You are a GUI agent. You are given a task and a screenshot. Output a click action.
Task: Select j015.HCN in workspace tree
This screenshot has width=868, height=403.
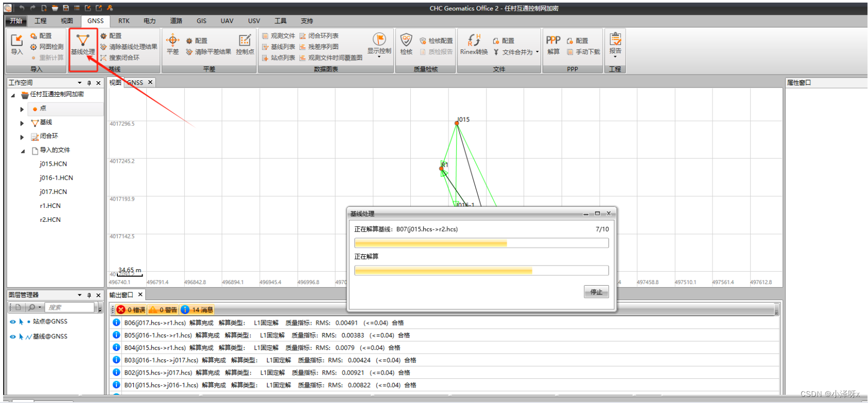coord(54,164)
